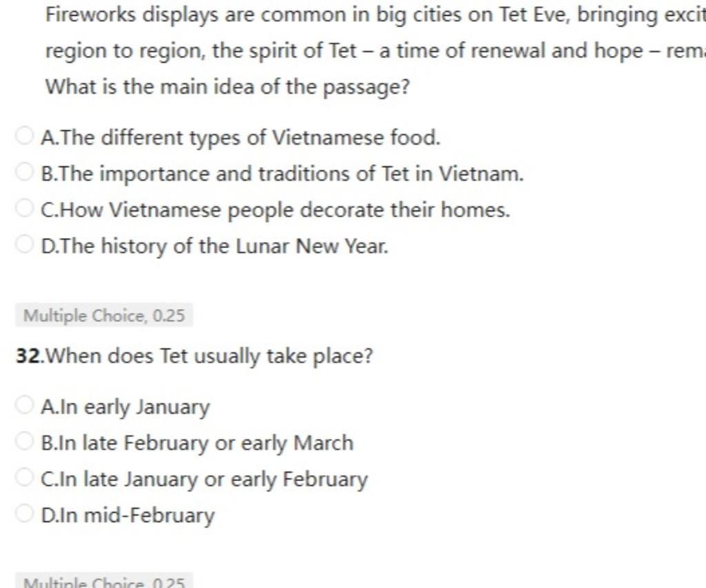Click answer text 'The different types of Vietnamese food.'
The width and height of the screenshot is (706, 588).
pos(241,137)
